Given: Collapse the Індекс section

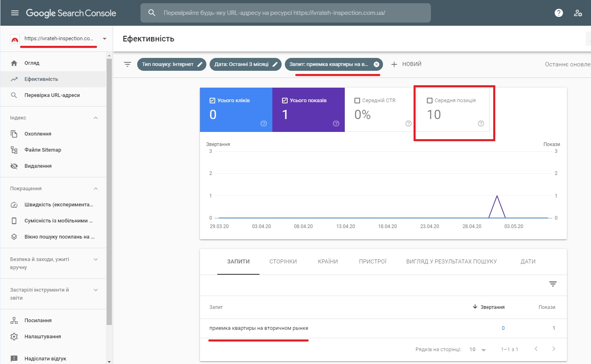Looking at the screenshot, I should click(96, 118).
